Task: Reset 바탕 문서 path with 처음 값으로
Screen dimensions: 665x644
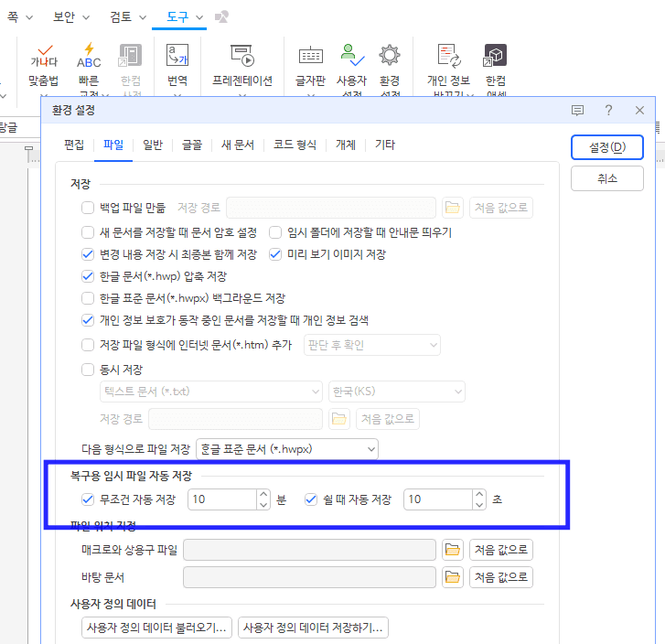Action: point(501,577)
